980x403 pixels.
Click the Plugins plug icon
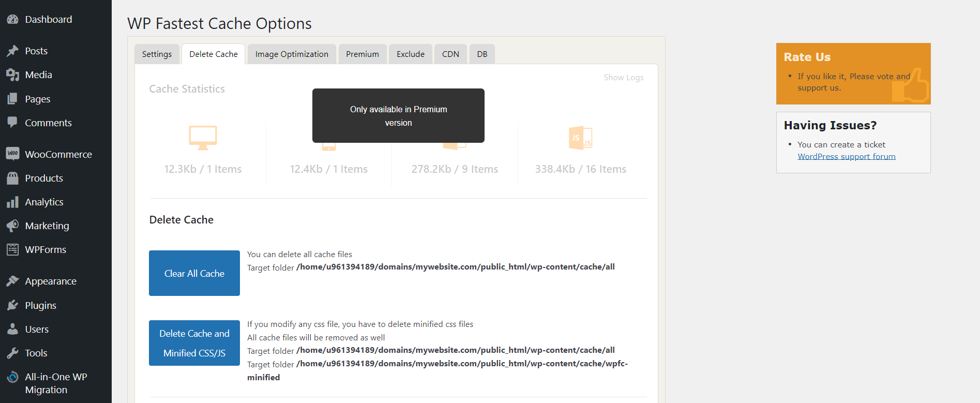13,305
